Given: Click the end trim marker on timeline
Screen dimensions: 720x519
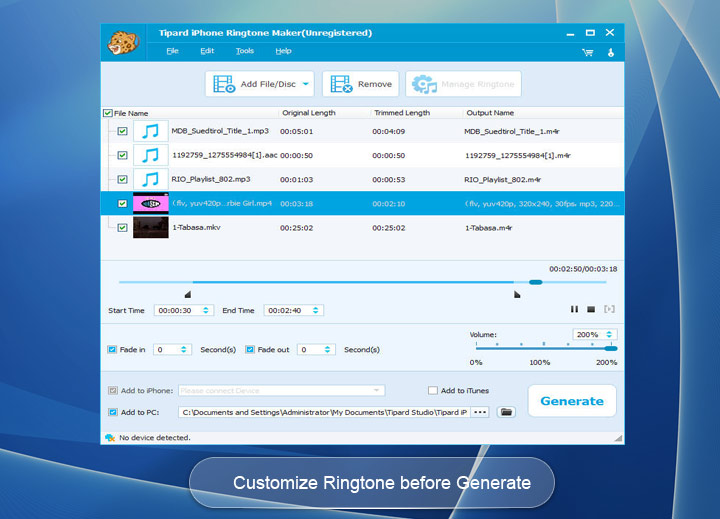Looking at the screenshot, I should coord(517,294).
